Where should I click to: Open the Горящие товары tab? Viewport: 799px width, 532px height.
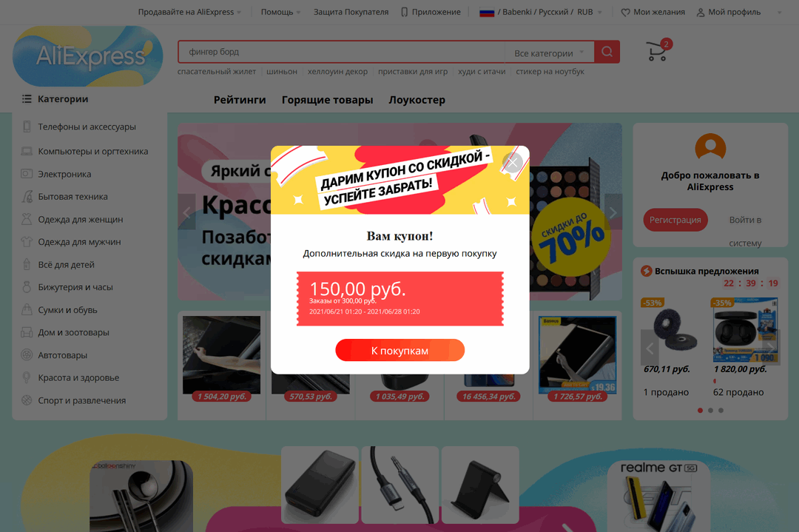click(x=327, y=100)
